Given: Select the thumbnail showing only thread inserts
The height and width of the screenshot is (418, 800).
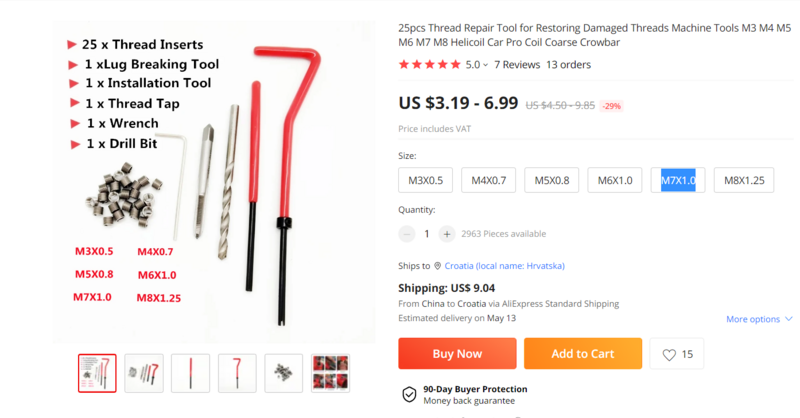Looking at the screenshot, I should pyautogui.click(x=284, y=373).
